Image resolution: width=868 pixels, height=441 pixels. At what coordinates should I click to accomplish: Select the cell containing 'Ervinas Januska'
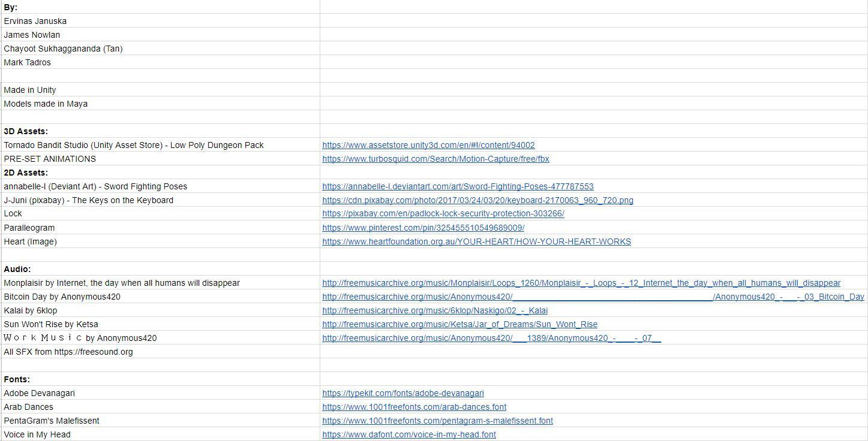point(161,21)
